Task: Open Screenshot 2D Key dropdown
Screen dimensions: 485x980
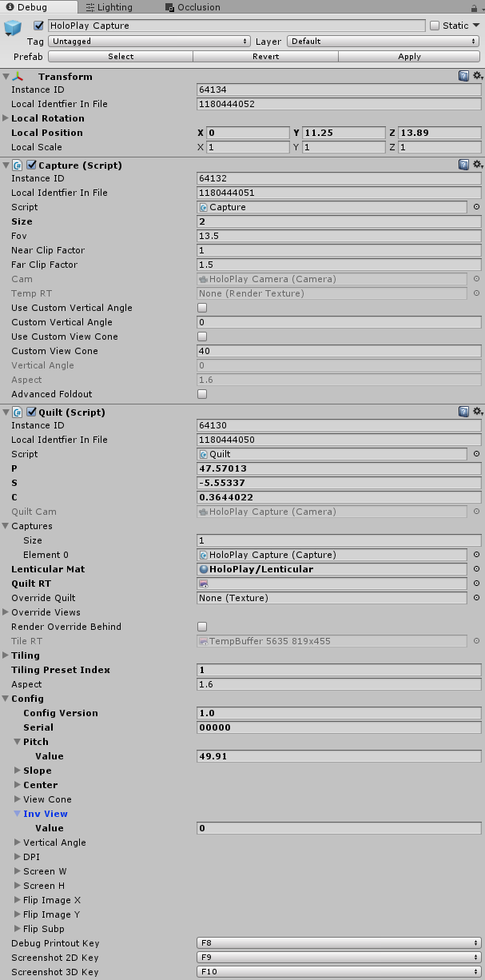Action: coord(340,958)
